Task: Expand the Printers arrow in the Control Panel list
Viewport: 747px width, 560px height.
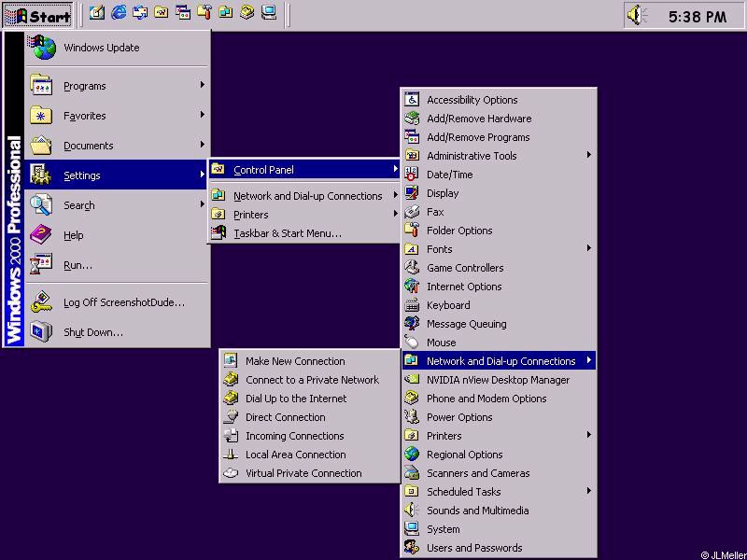Action: point(589,435)
